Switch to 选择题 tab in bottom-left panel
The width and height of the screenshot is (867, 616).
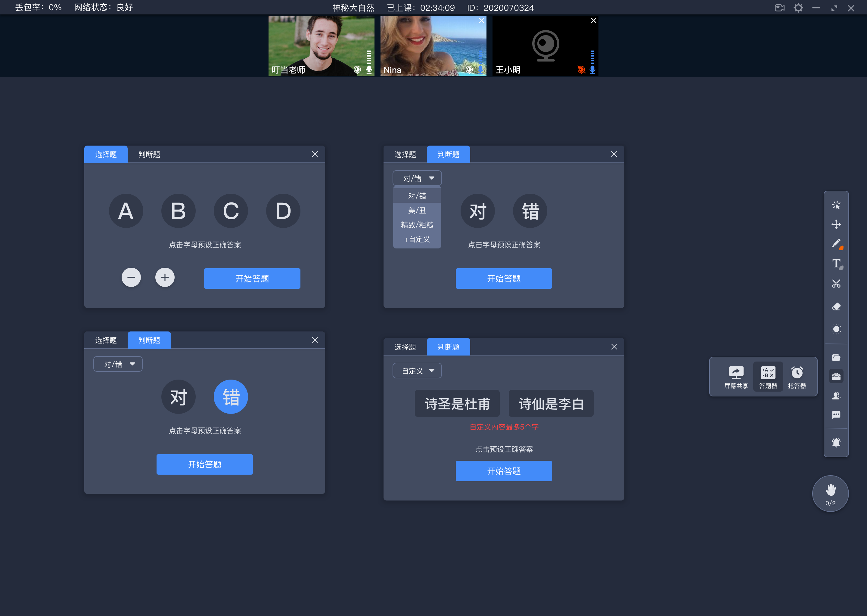(x=107, y=340)
